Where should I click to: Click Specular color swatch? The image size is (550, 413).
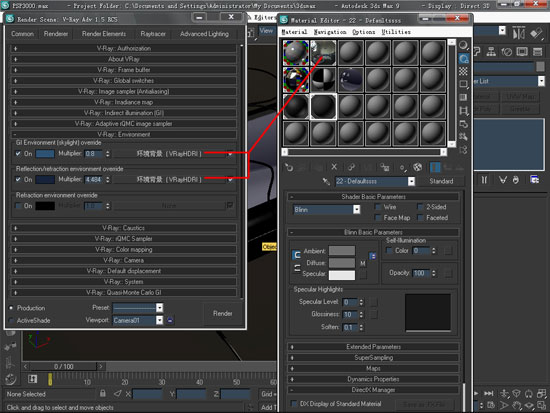(342, 275)
